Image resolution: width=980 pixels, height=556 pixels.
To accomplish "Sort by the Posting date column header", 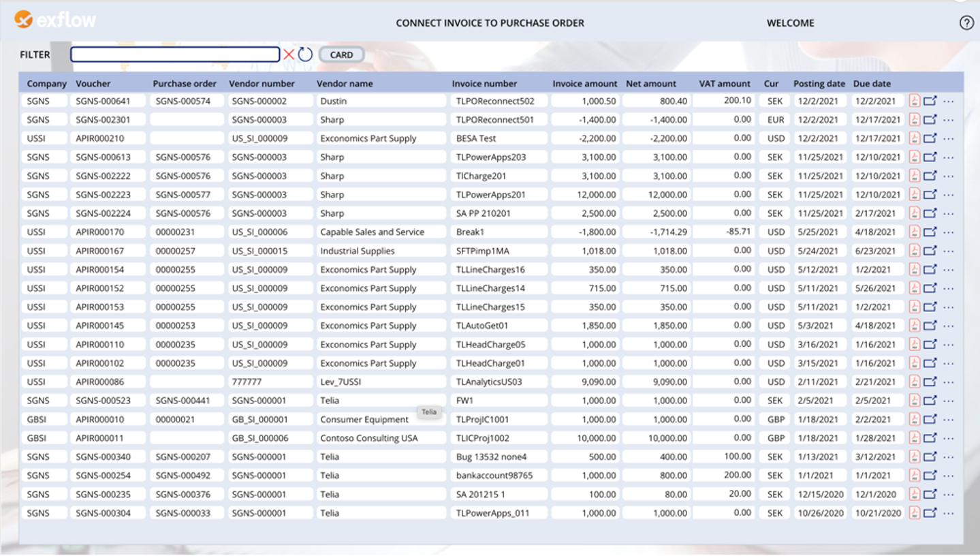I will pyautogui.click(x=819, y=84).
